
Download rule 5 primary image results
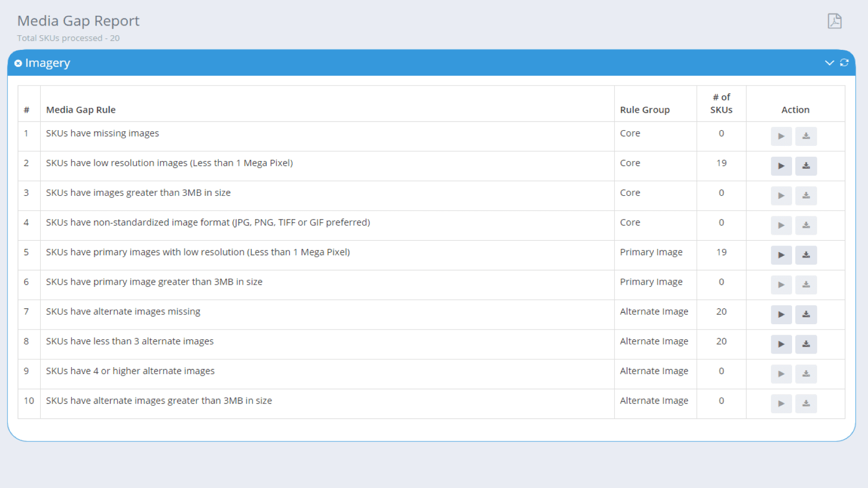(x=806, y=255)
